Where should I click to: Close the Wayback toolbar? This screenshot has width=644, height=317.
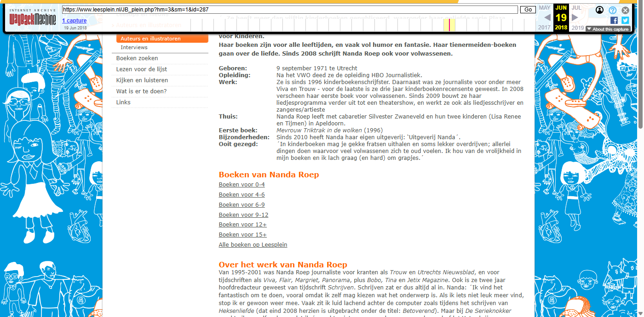(625, 10)
